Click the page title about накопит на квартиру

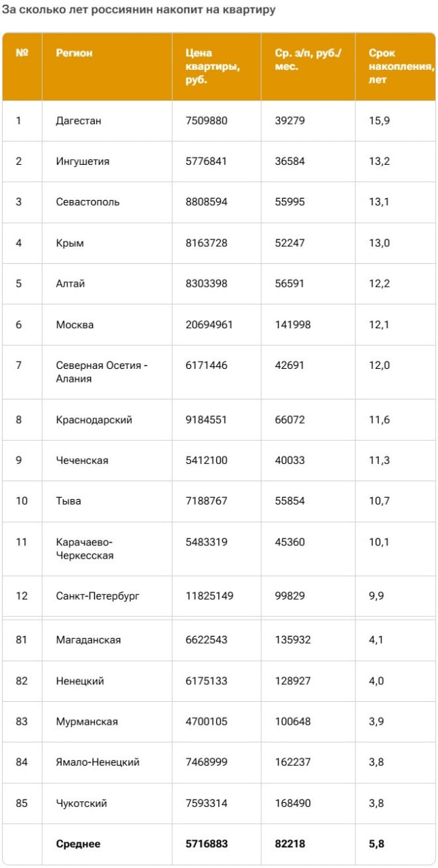point(139,11)
